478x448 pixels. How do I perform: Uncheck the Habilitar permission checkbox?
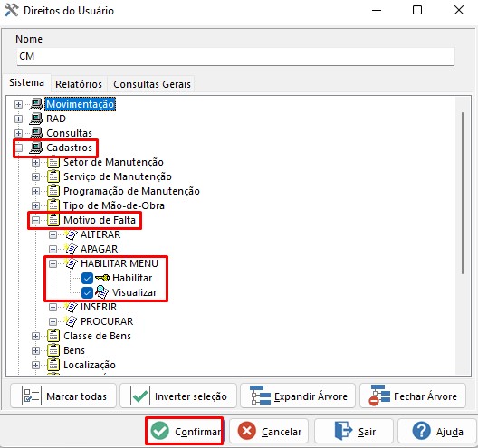87,278
